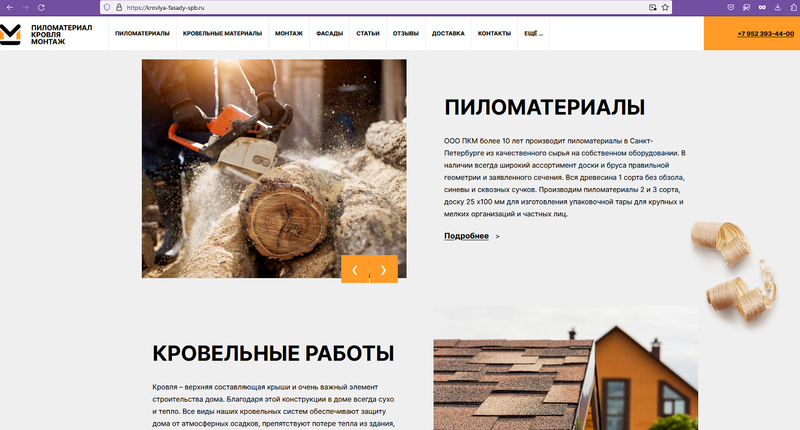Bookmark this page with the star icon
The height and width of the screenshot is (430, 800).
pyautogui.click(x=665, y=8)
